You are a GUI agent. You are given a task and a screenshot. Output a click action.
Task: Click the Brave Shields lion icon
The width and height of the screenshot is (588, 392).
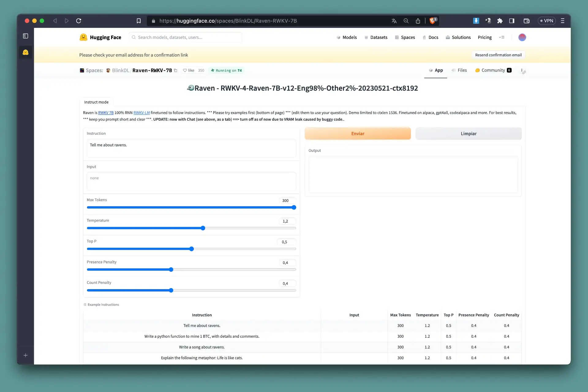(432, 21)
